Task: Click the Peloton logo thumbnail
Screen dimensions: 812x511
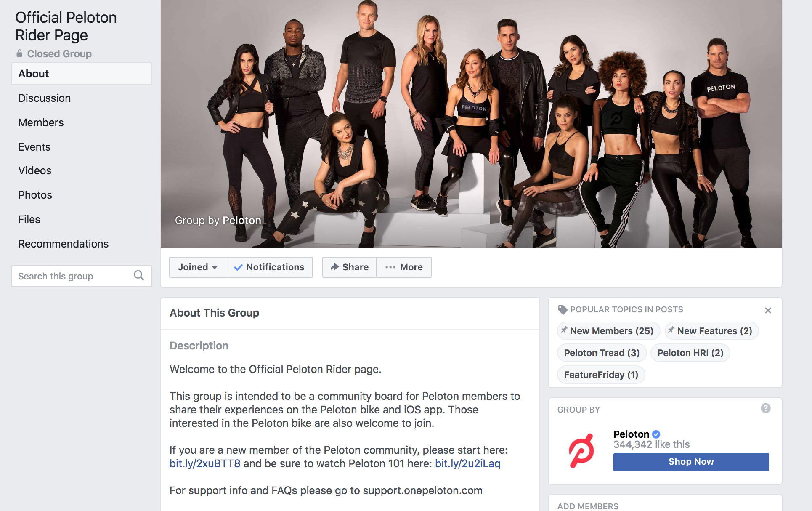Action: 581,451
